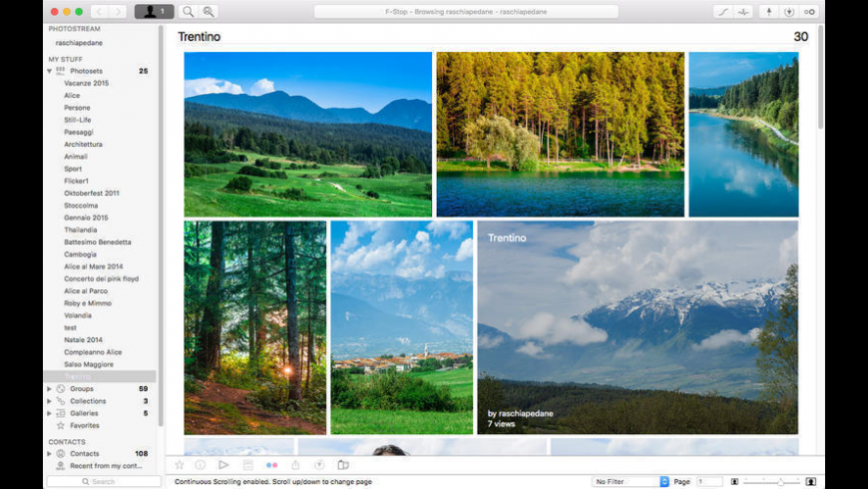Open the user account button in toolbar
The height and width of the screenshot is (489, 868).
[x=154, y=12]
